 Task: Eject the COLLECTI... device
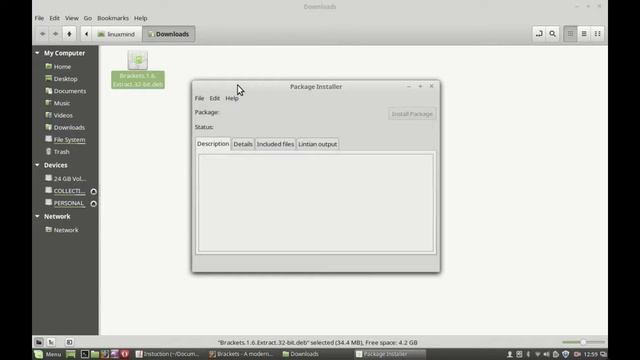(93, 191)
